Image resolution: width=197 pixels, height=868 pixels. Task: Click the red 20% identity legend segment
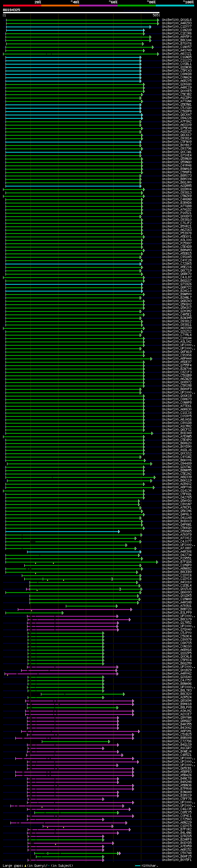(x=22, y=6)
